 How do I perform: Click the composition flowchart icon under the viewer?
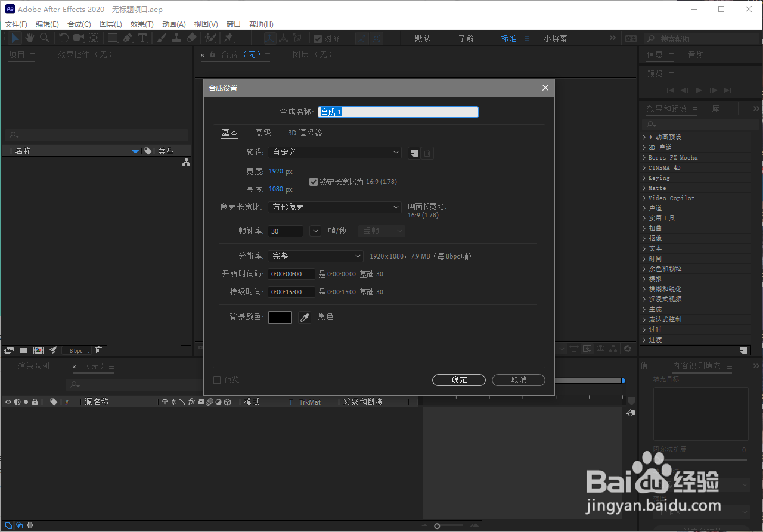614,349
